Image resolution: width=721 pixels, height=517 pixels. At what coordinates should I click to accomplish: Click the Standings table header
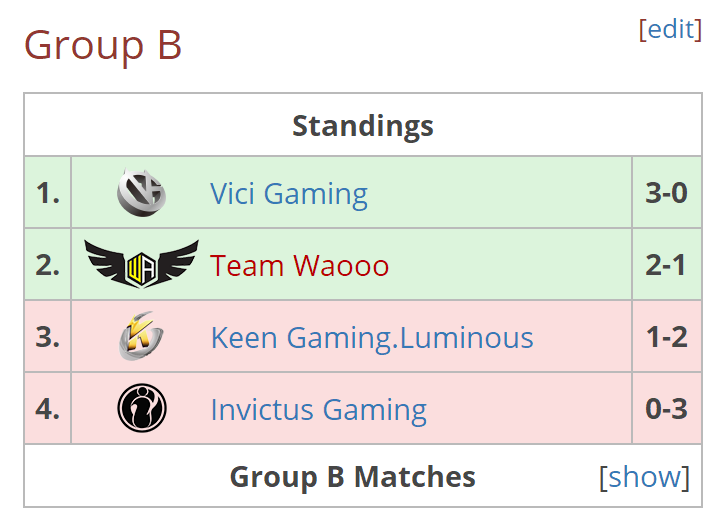[x=363, y=126]
